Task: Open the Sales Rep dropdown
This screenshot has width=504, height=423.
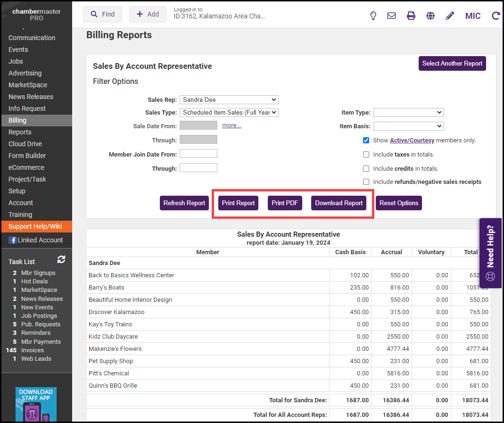Action: coord(229,100)
